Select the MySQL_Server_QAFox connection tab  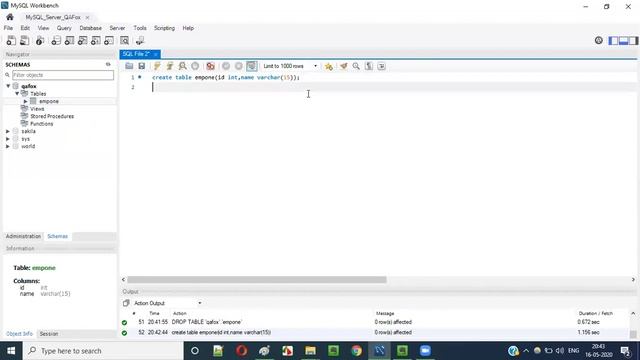pos(53,17)
